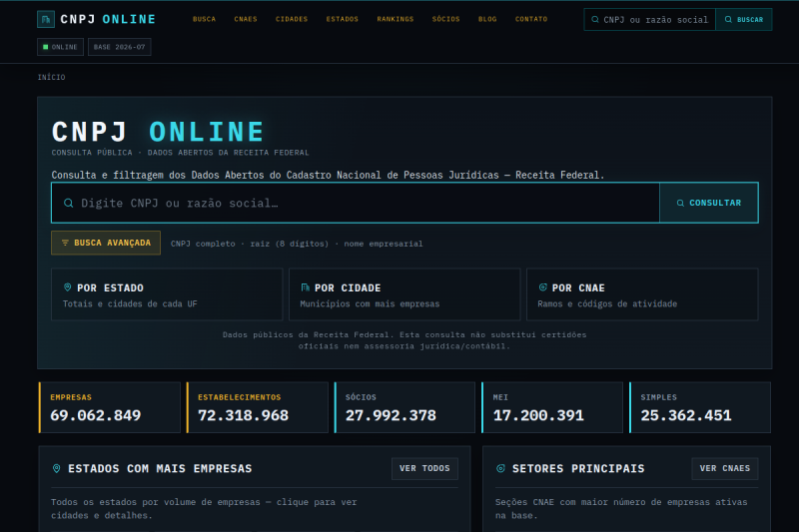
Task: Click the map pin icon on Por Estado
Action: pos(67,287)
